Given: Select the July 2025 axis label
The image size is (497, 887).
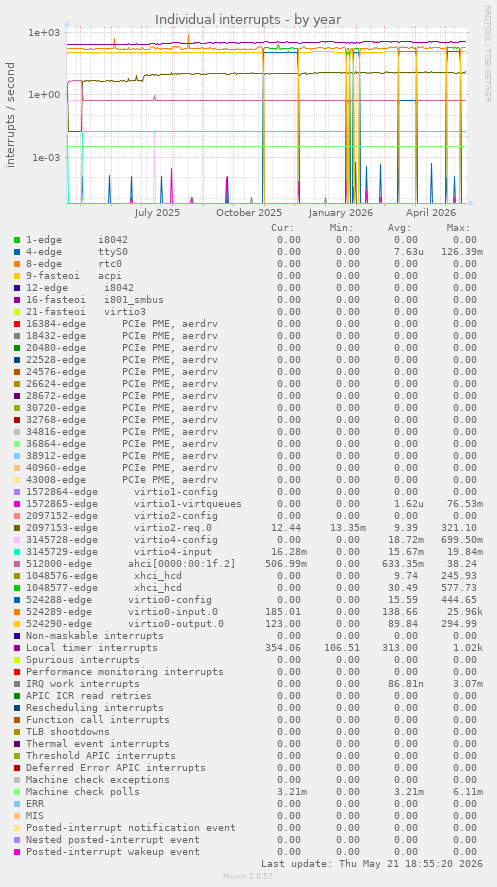Looking at the screenshot, I should click(x=157, y=213).
